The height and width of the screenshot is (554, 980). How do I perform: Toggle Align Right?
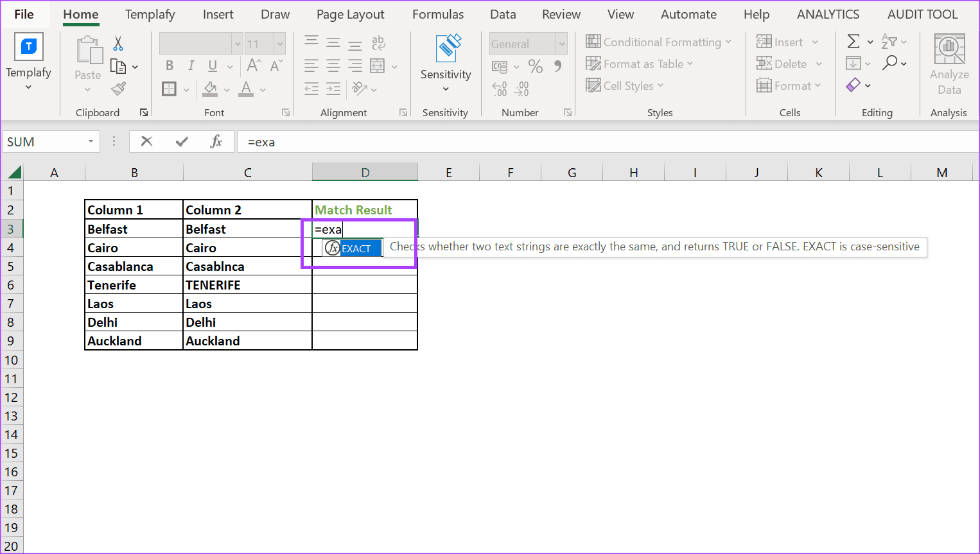pyautogui.click(x=355, y=65)
